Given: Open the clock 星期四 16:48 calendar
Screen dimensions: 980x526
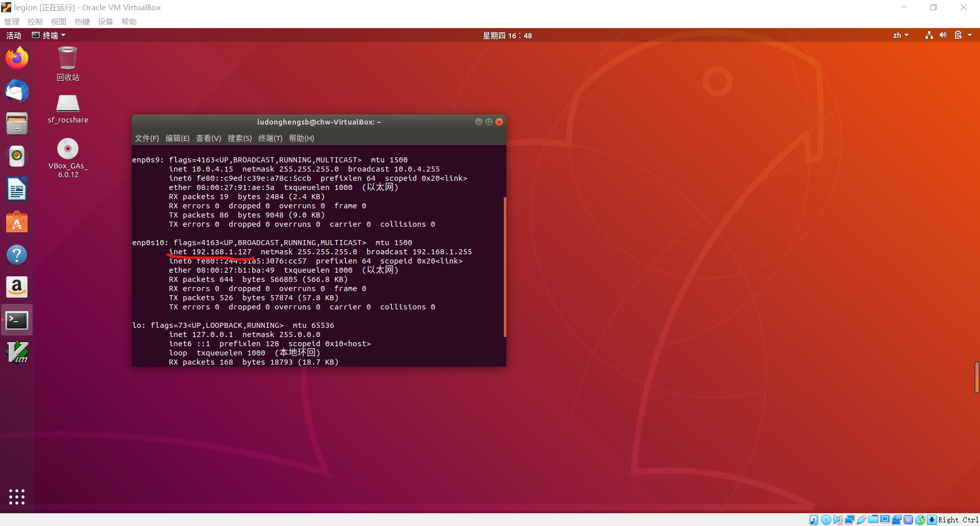Looking at the screenshot, I should (x=507, y=35).
